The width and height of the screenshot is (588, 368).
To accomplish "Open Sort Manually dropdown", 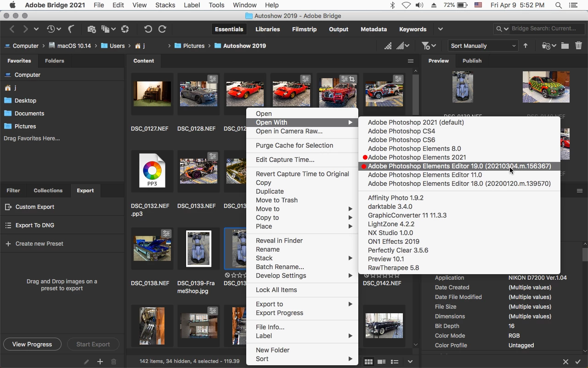I will pyautogui.click(x=483, y=46).
